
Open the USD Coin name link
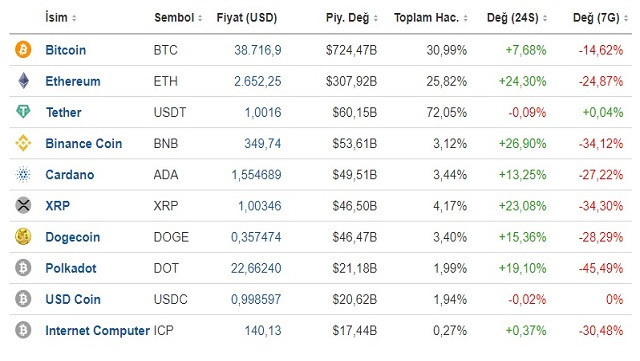click(x=73, y=299)
